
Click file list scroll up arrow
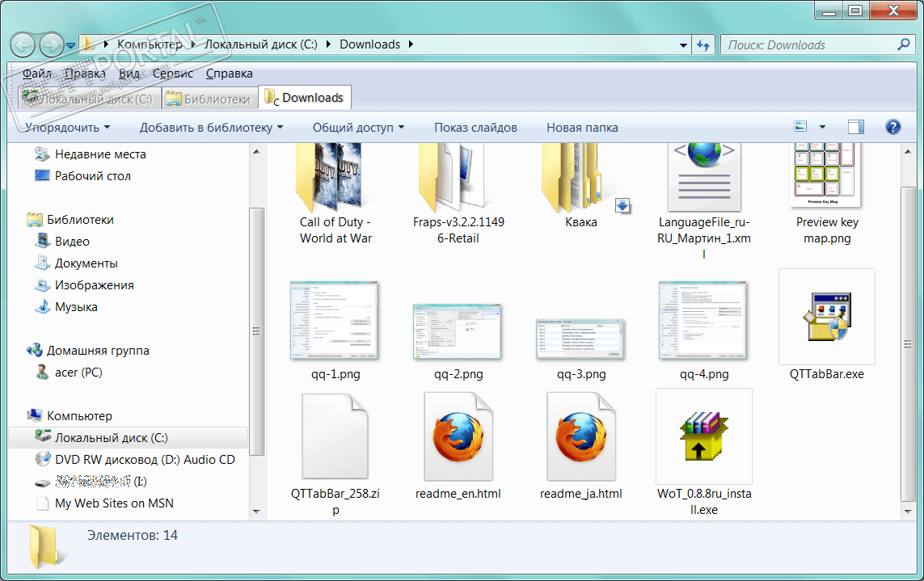point(908,151)
